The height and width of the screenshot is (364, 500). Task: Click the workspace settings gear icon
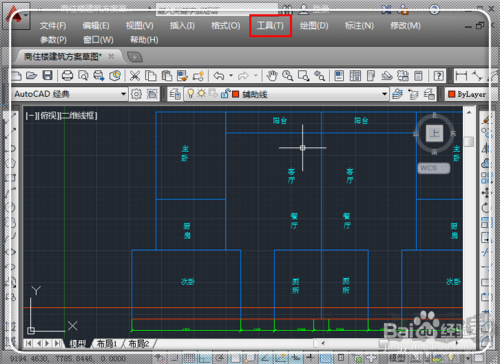pos(136,94)
